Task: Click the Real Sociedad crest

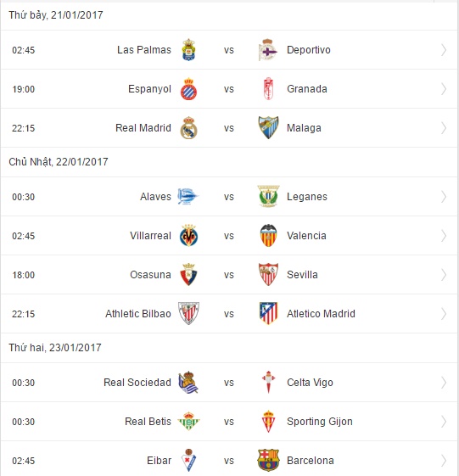Action: (x=188, y=382)
